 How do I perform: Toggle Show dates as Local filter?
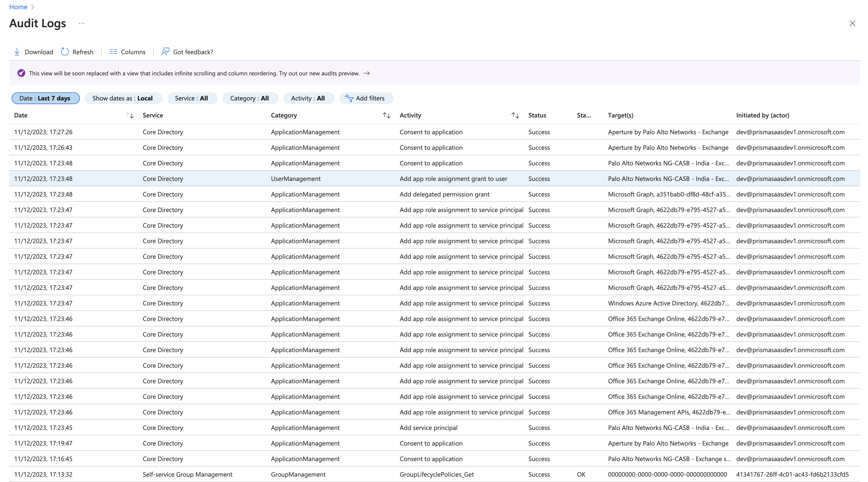123,98
